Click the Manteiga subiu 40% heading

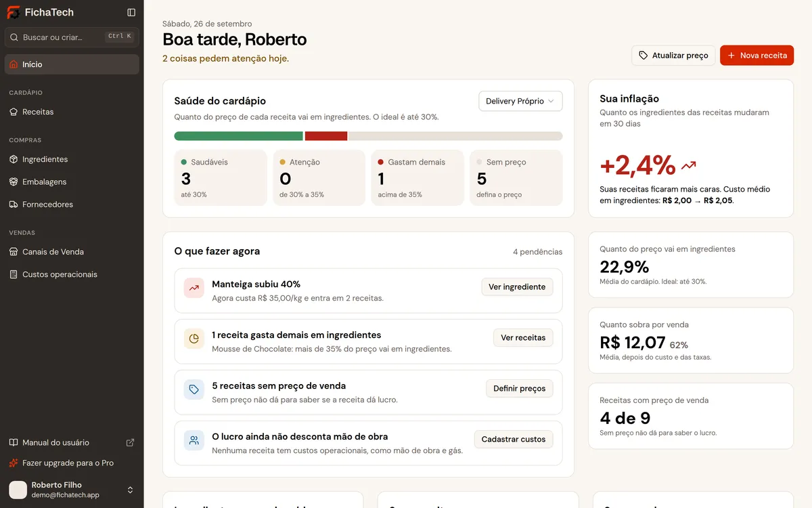click(256, 284)
